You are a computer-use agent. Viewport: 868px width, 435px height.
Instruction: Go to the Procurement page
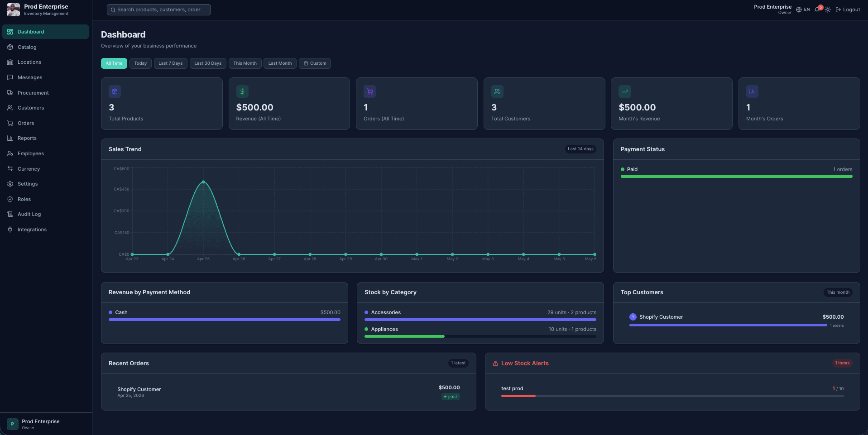pos(45,93)
